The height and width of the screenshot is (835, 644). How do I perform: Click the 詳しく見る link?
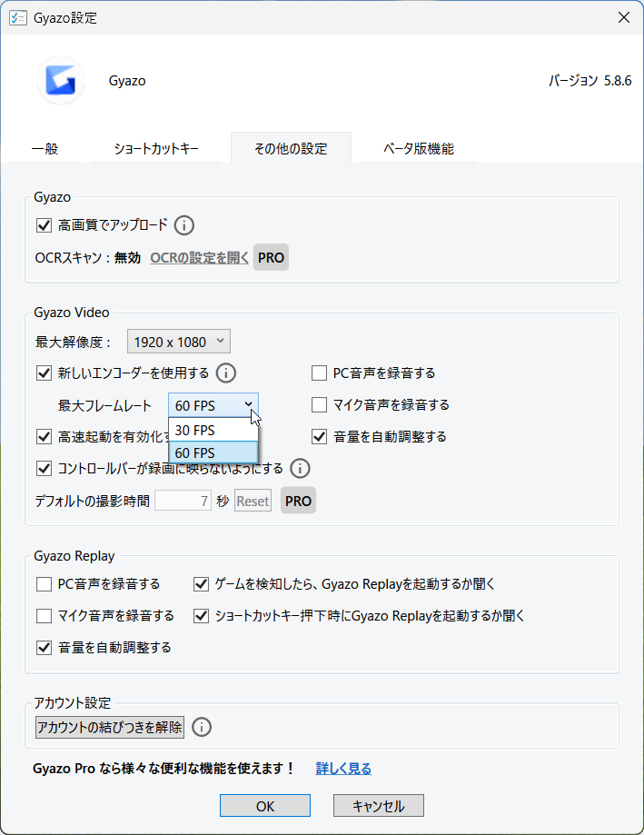(343, 768)
